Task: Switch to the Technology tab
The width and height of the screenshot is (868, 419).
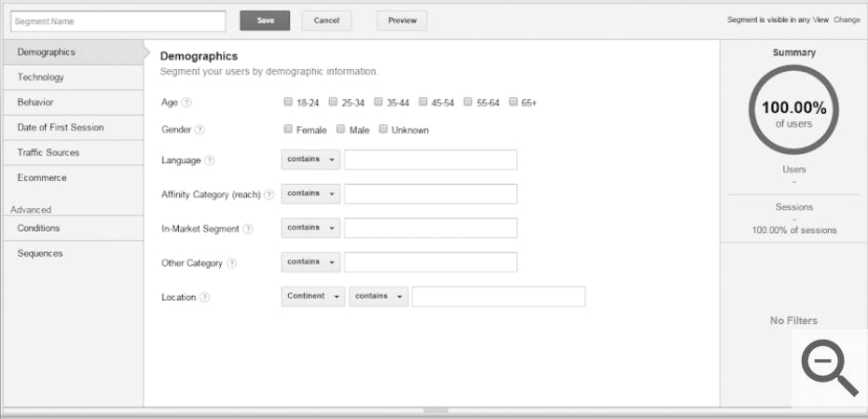Action: (74, 77)
